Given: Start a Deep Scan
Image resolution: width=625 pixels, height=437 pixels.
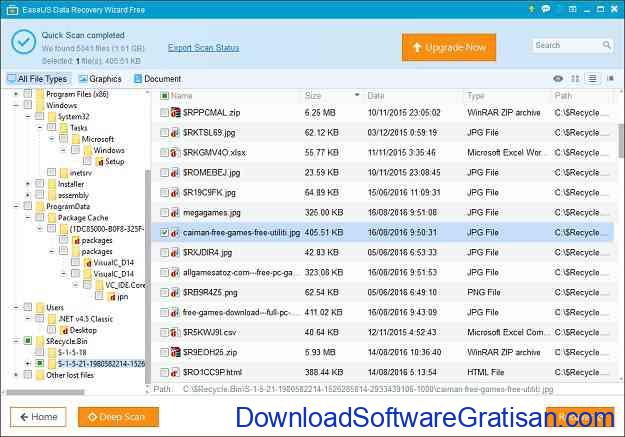Looking at the screenshot, I should [118, 417].
